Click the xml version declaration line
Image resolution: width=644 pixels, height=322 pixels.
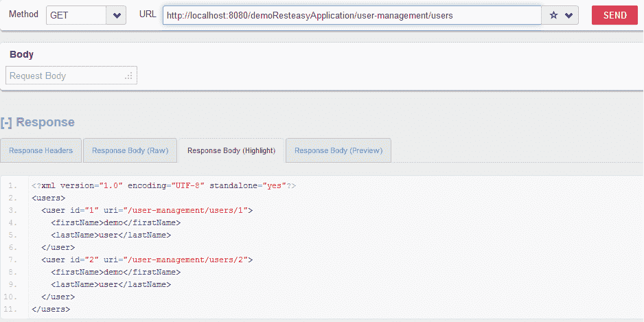(x=163, y=185)
